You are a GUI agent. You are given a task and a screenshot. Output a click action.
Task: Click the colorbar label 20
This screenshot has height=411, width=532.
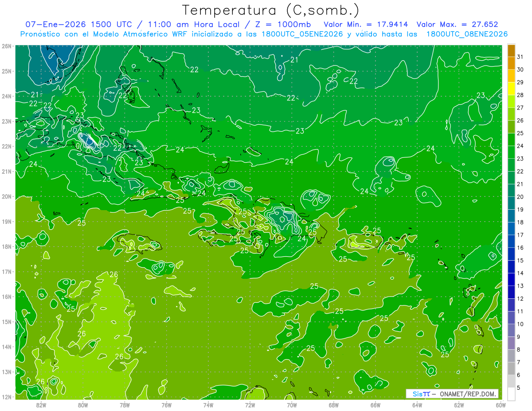(x=520, y=196)
